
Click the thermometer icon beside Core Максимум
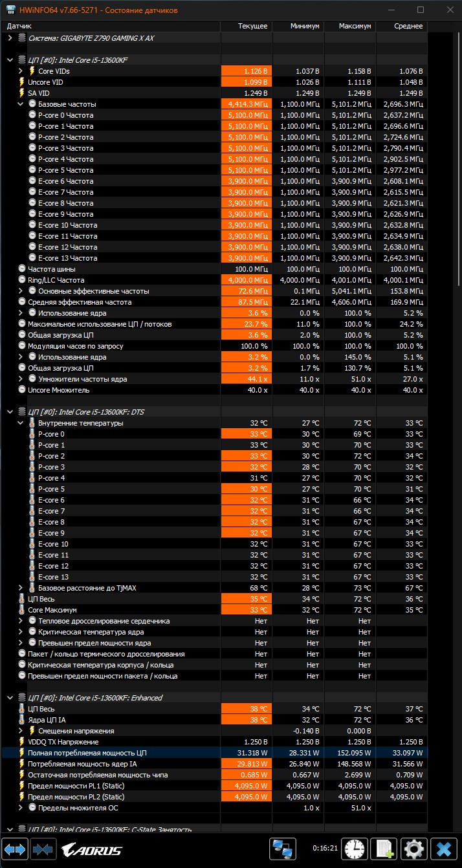click(x=22, y=610)
